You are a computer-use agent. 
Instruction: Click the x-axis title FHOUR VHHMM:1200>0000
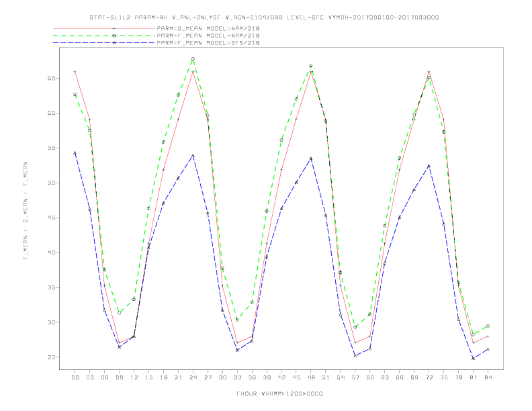click(x=279, y=394)
